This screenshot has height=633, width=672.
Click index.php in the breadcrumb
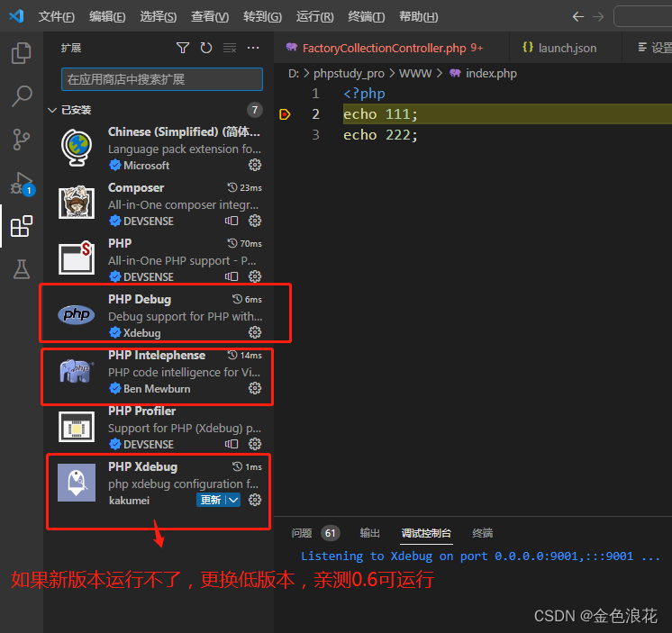pos(491,74)
